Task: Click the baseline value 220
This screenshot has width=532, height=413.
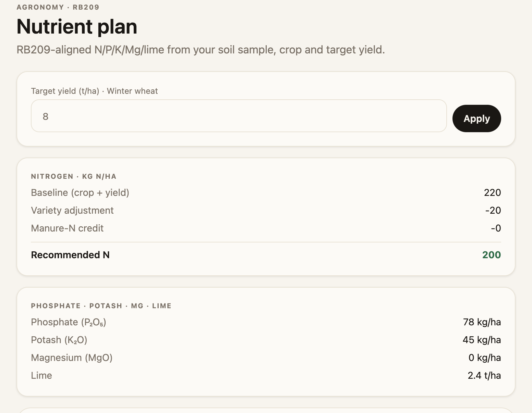Action: click(492, 192)
